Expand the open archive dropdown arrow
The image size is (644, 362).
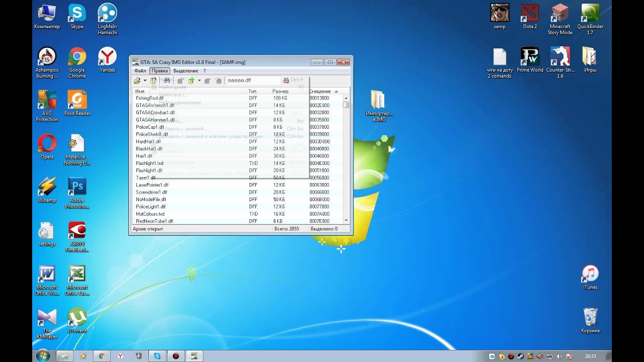145,80
